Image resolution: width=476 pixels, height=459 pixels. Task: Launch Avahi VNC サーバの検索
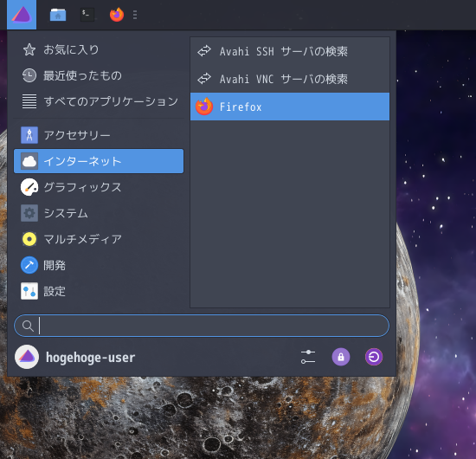coord(290,79)
